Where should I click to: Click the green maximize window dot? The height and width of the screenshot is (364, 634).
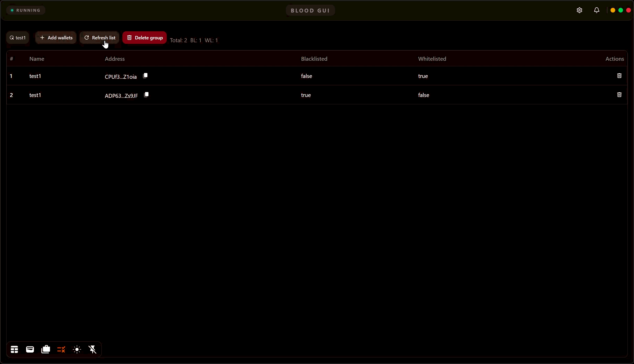pyautogui.click(x=621, y=10)
